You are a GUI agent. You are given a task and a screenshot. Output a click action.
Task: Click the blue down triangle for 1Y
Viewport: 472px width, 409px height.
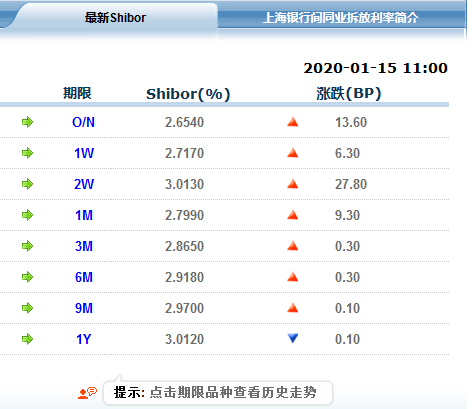tap(293, 338)
